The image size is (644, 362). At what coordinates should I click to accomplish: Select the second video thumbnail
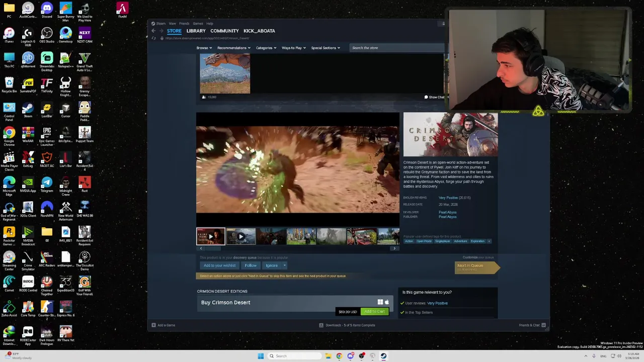coord(240,236)
